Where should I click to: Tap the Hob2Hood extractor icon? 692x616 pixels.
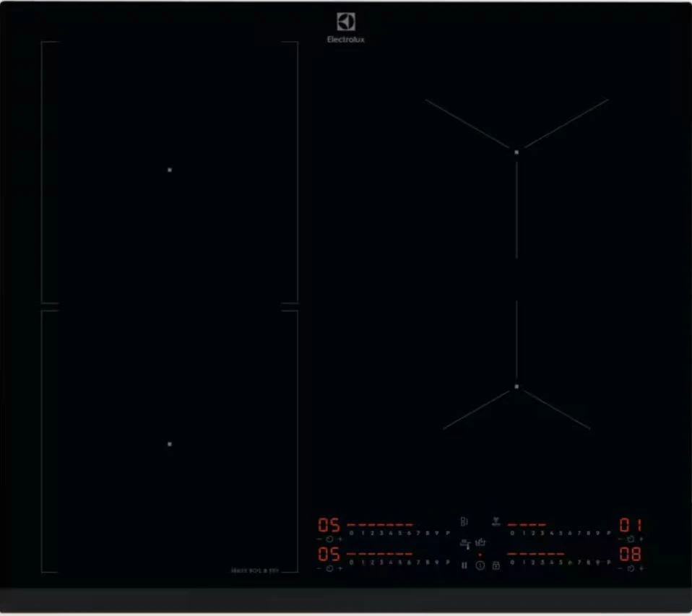click(x=496, y=521)
